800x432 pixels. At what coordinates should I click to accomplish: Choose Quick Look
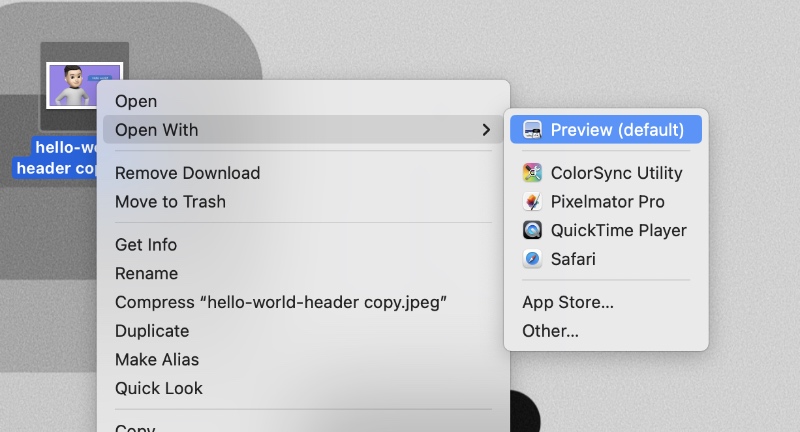click(x=158, y=389)
